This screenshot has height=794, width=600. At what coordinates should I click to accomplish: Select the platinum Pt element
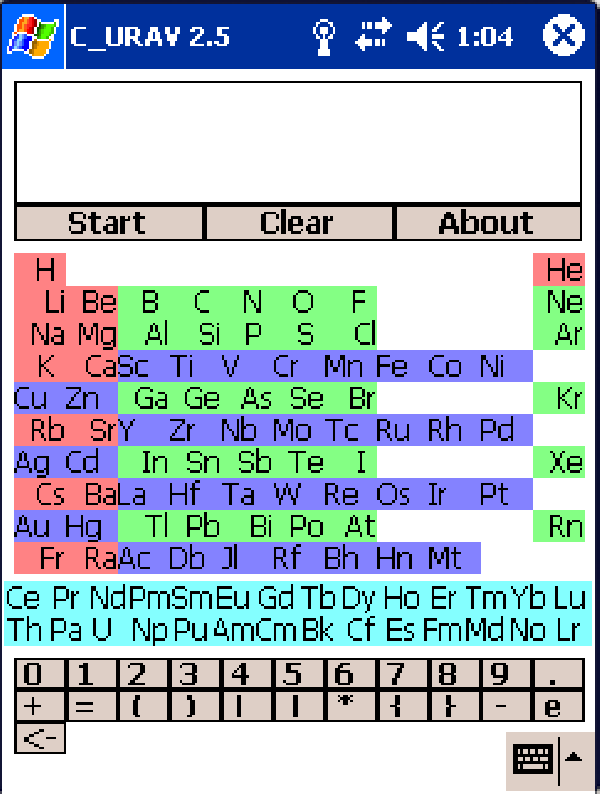coord(494,495)
